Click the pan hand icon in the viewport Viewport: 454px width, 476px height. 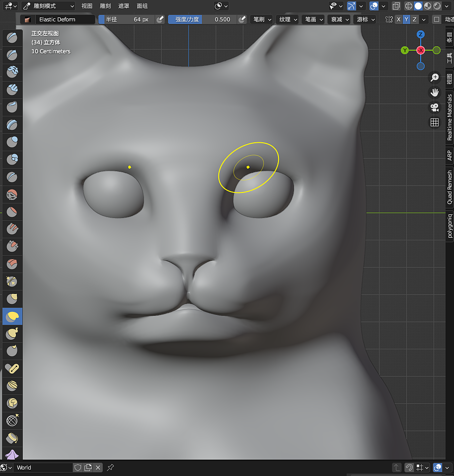coord(435,93)
